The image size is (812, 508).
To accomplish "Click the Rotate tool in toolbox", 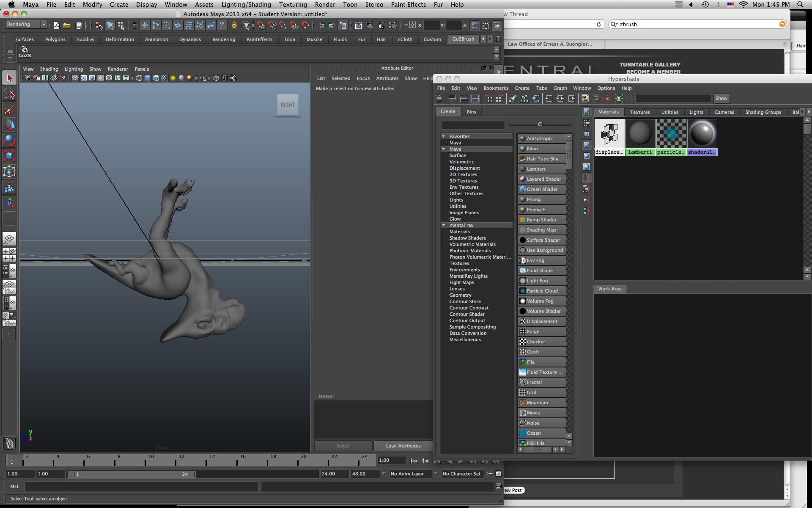I will coord(9,140).
